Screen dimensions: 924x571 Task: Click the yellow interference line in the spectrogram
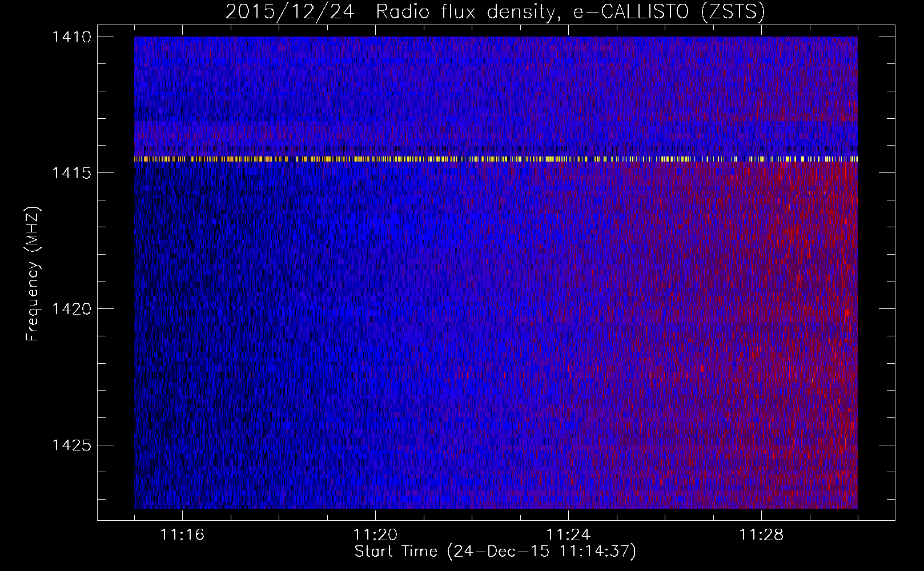coord(496,159)
